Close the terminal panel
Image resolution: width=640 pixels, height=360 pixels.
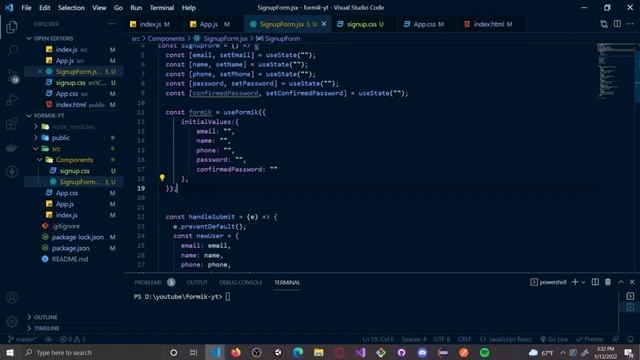[632, 282]
